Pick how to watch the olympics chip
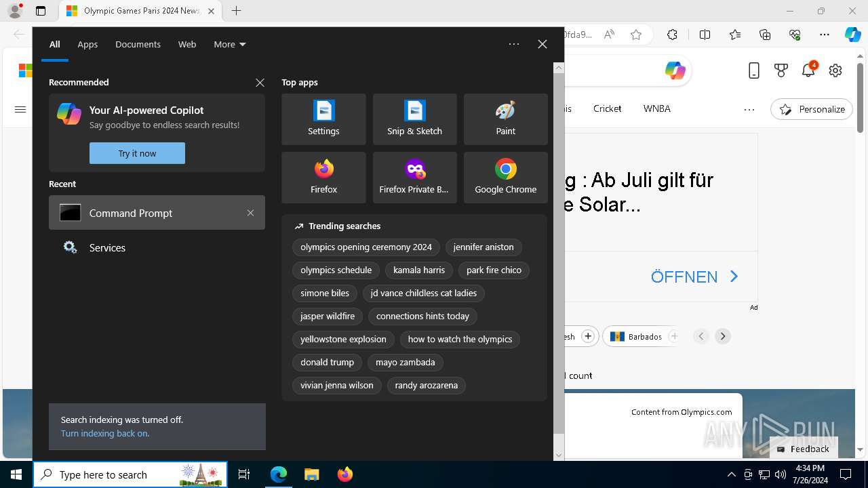 [x=460, y=340]
